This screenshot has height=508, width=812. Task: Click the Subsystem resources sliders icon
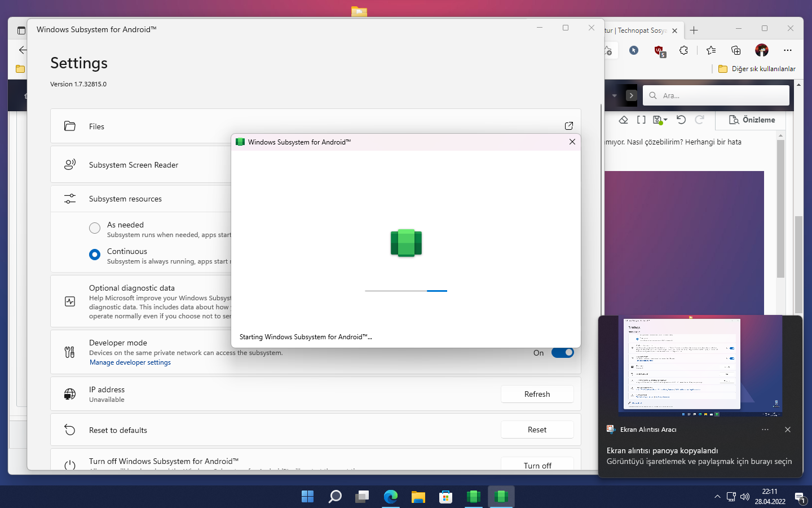point(70,199)
